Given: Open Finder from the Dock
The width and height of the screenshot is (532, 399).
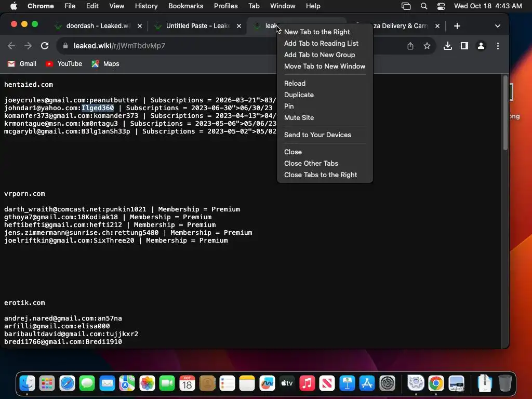Looking at the screenshot, I should click(27, 384).
